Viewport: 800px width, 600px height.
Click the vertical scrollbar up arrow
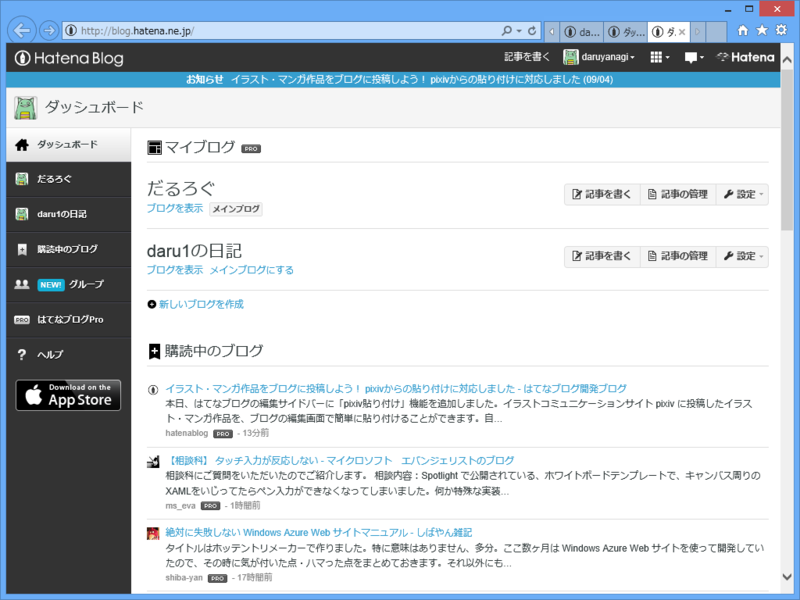pos(787,60)
